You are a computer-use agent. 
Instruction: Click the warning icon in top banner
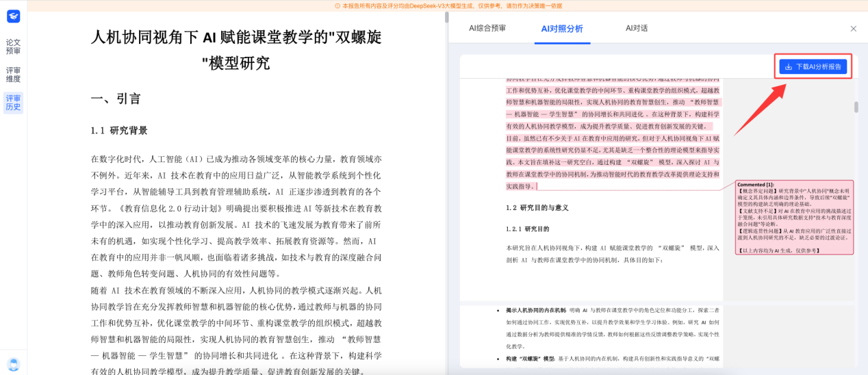(x=337, y=5)
